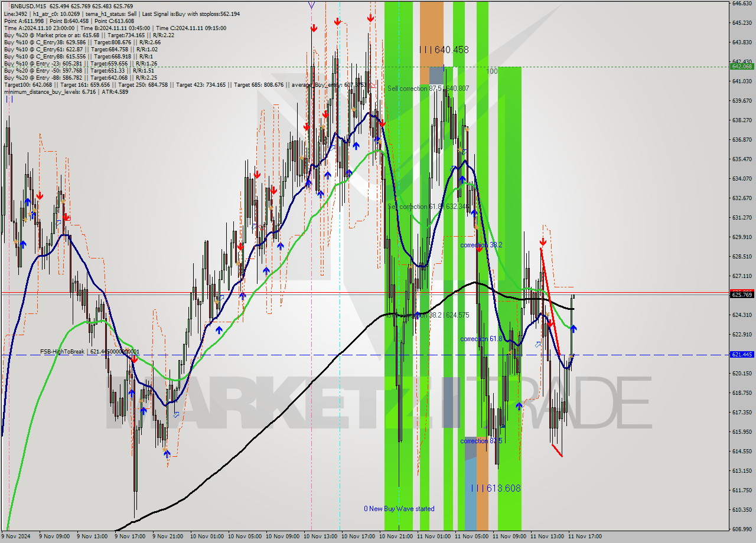Click '9 Nov 17:00' on the time axis
Viewport: 756px width, 543px height.
[131, 537]
